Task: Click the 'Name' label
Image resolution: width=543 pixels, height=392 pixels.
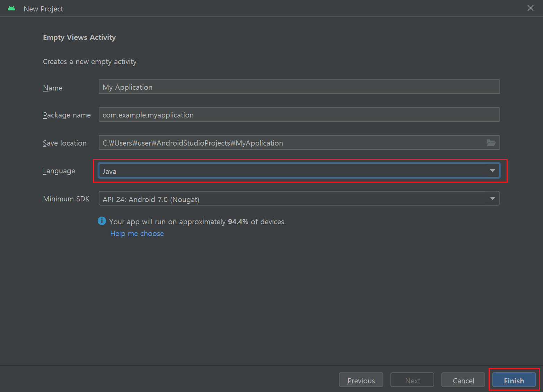Action: pyautogui.click(x=53, y=88)
